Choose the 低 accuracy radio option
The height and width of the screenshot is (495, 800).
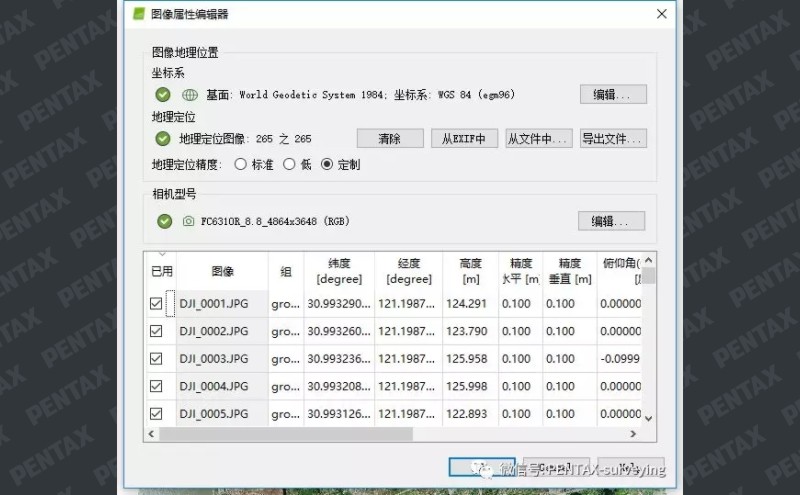pos(289,164)
